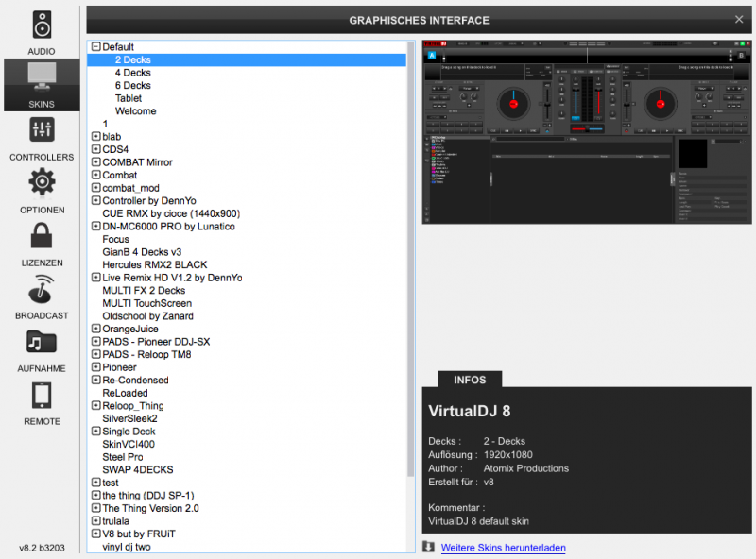Expand the test skin group
This screenshot has height=559, width=756.
tap(96, 482)
